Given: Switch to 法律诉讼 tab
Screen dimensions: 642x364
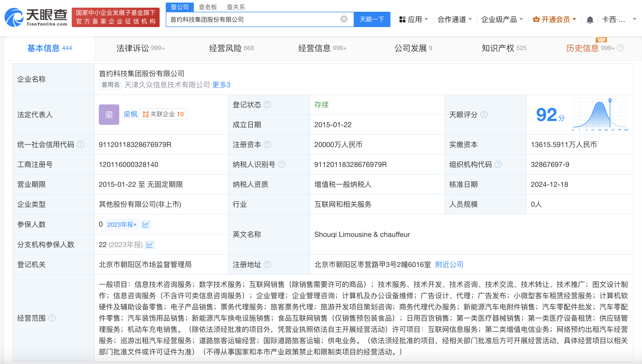Looking at the screenshot, I should click(140, 48).
